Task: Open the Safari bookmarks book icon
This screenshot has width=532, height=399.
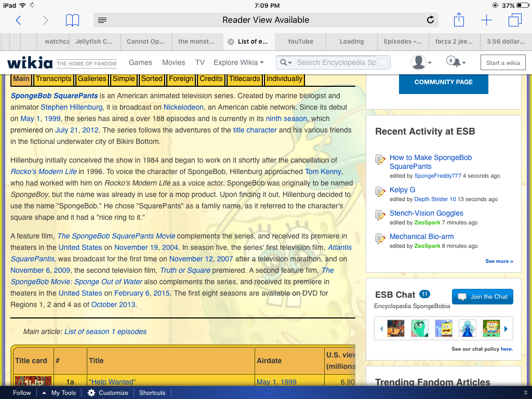Action: click(72, 20)
